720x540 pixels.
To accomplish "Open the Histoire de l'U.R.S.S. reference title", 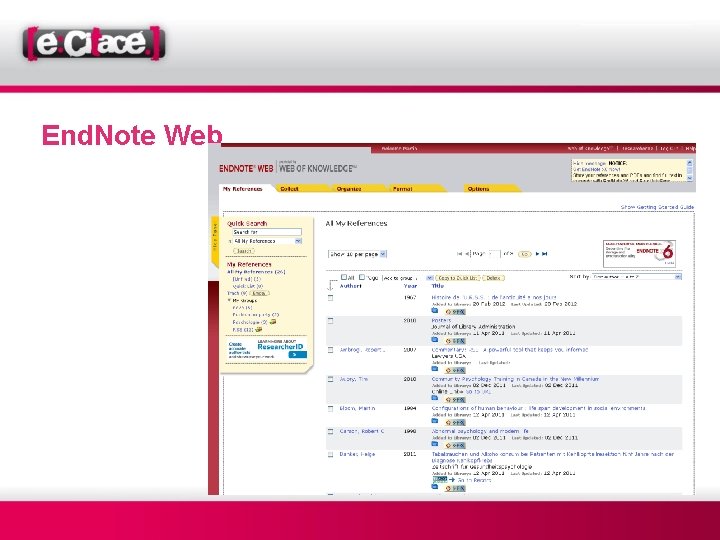I will coord(494,298).
